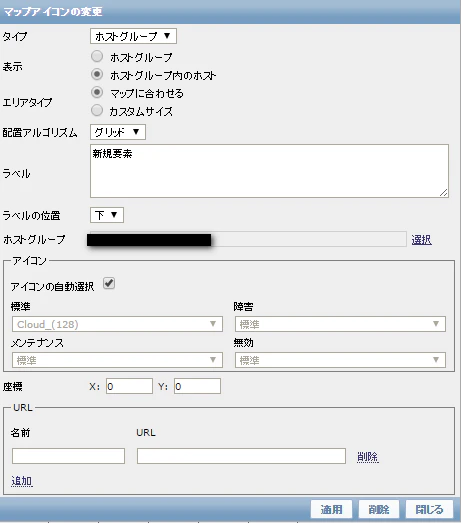Image resolution: width=461 pixels, height=523 pixels.
Task: Click the 閉じる button
Action: click(429, 509)
